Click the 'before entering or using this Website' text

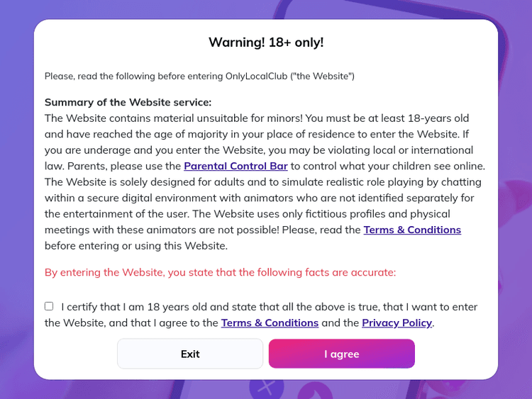pyautogui.click(x=136, y=246)
